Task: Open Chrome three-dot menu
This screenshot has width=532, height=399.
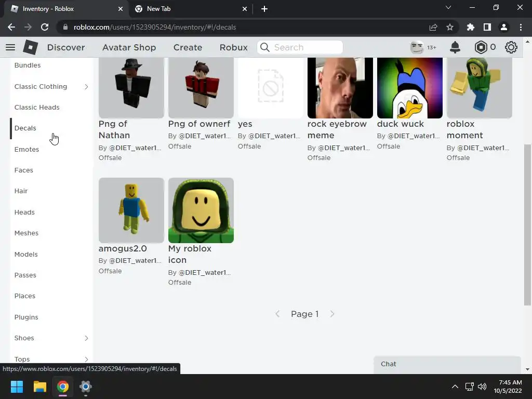Action: [x=521, y=27]
